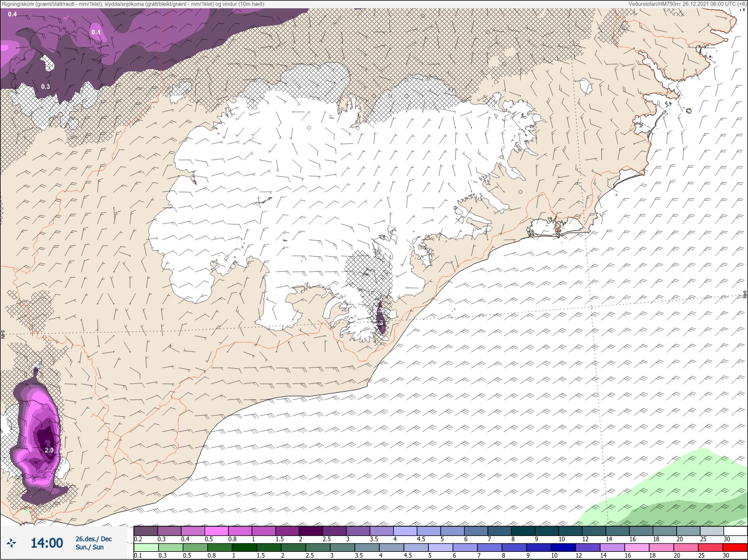Click the 14:00 forecast time label
This screenshot has width=748, height=560.
46,543
